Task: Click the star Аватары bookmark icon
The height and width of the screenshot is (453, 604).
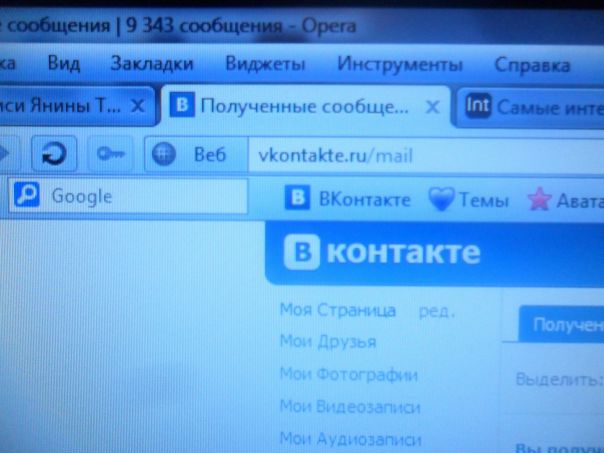Action: (x=539, y=199)
